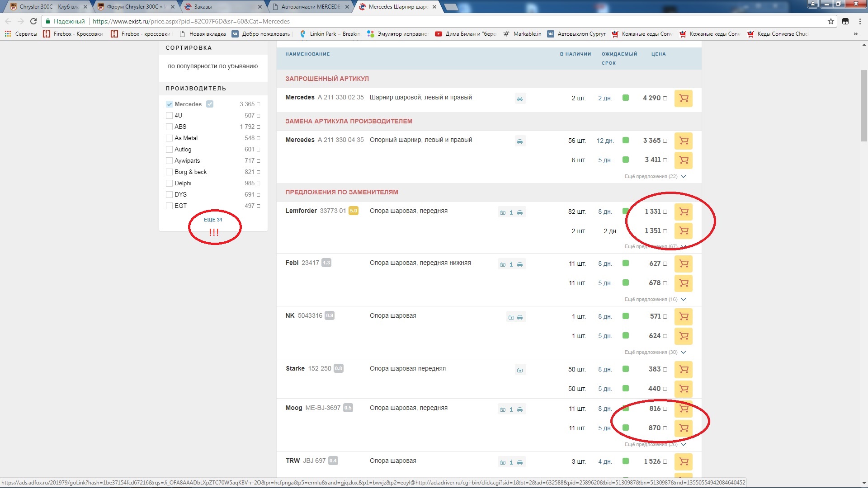Check the As Metal manufacturer filter
Image resolution: width=868 pixels, height=489 pixels.
click(169, 138)
